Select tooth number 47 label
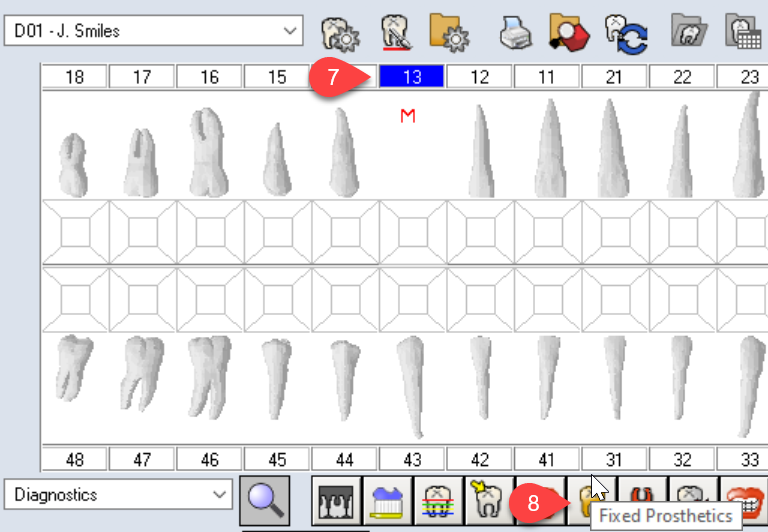This screenshot has width=768, height=532. click(x=142, y=459)
